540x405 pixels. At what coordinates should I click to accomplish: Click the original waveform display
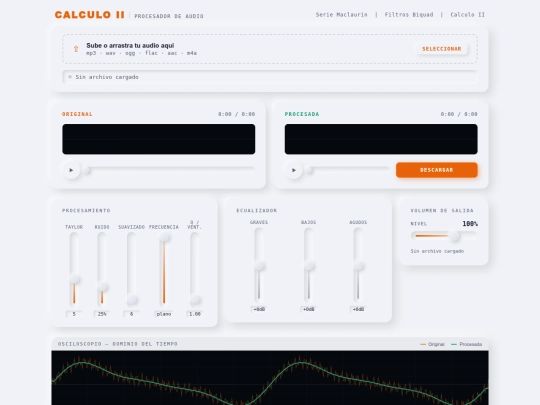[159, 139]
